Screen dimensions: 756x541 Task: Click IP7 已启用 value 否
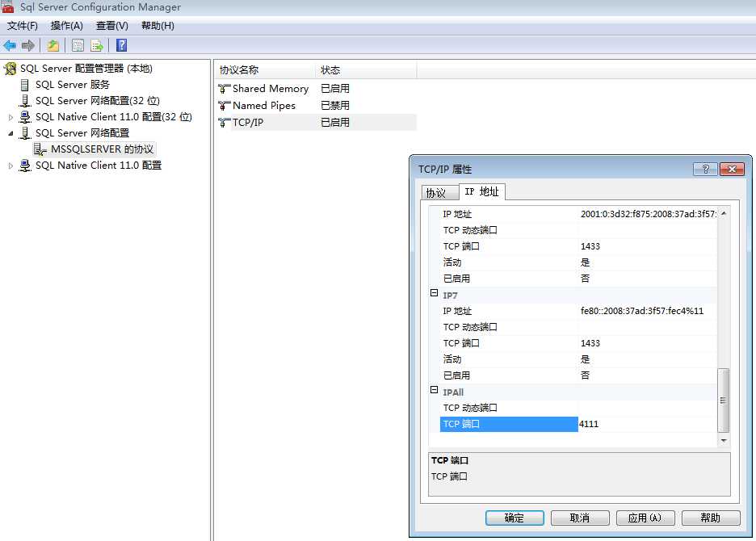tap(648, 376)
